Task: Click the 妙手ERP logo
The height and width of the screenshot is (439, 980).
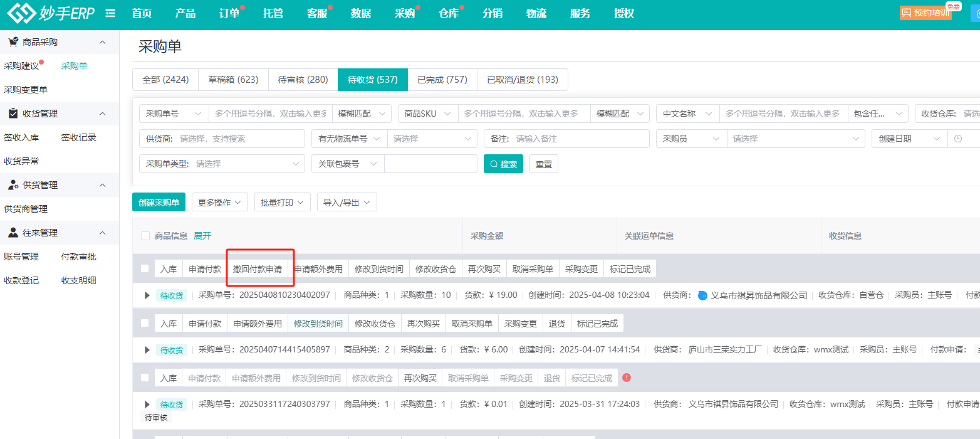Action: coord(51,13)
